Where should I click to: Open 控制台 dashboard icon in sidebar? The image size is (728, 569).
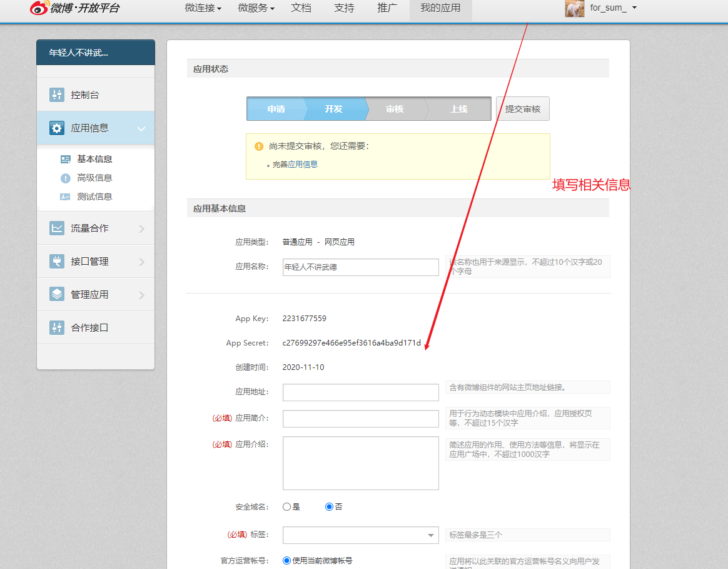pos(57,95)
